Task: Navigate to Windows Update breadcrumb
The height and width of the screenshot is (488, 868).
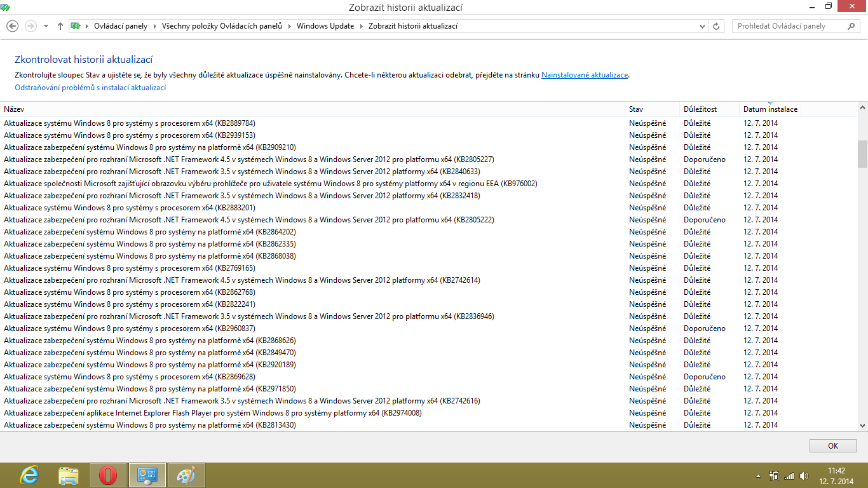Action: [325, 27]
